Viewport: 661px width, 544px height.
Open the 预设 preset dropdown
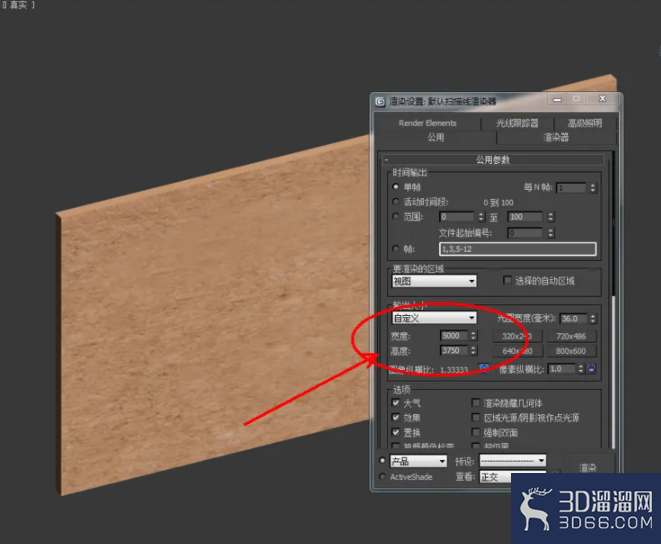[x=513, y=461]
